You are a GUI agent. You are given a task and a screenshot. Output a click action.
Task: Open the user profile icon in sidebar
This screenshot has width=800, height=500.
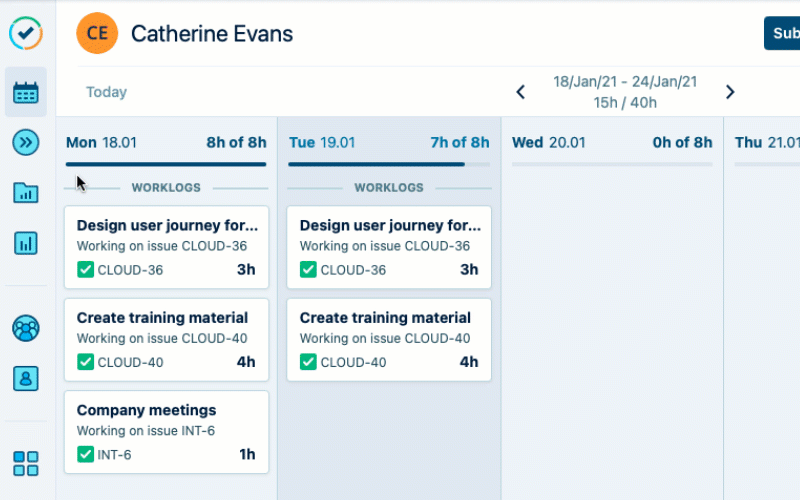26,378
